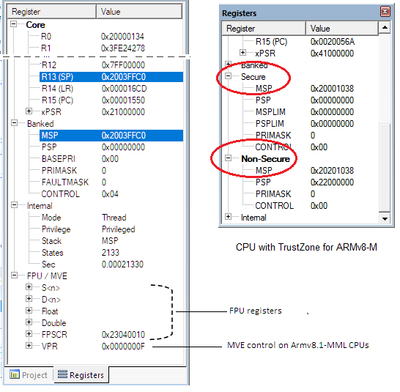Expand the Float register group
The width and height of the screenshot is (400, 392).
click(29, 311)
